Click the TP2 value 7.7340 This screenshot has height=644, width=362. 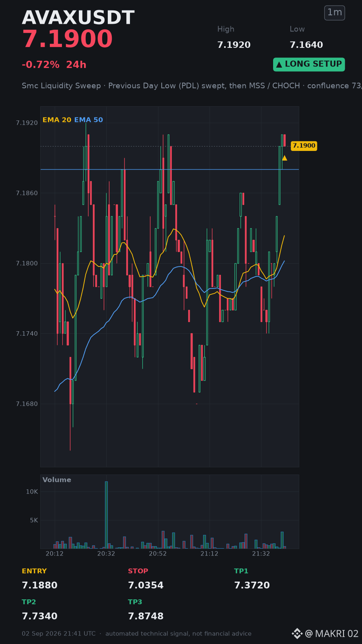tap(39, 616)
